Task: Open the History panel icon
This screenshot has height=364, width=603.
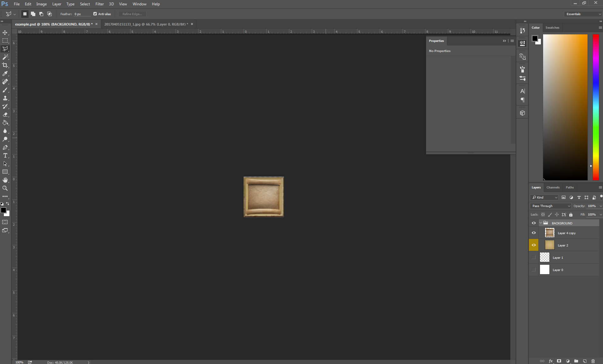Action: click(x=522, y=31)
